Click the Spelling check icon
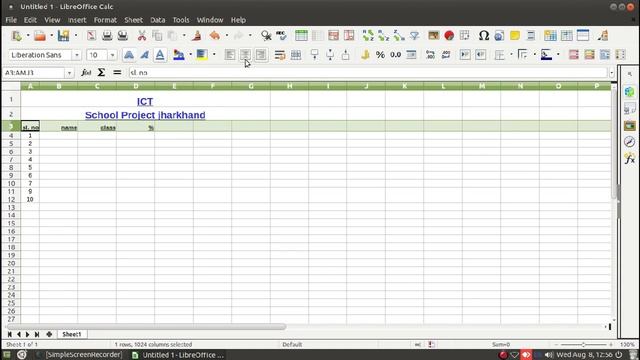The width and height of the screenshot is (640, 360). click(281, 36)
